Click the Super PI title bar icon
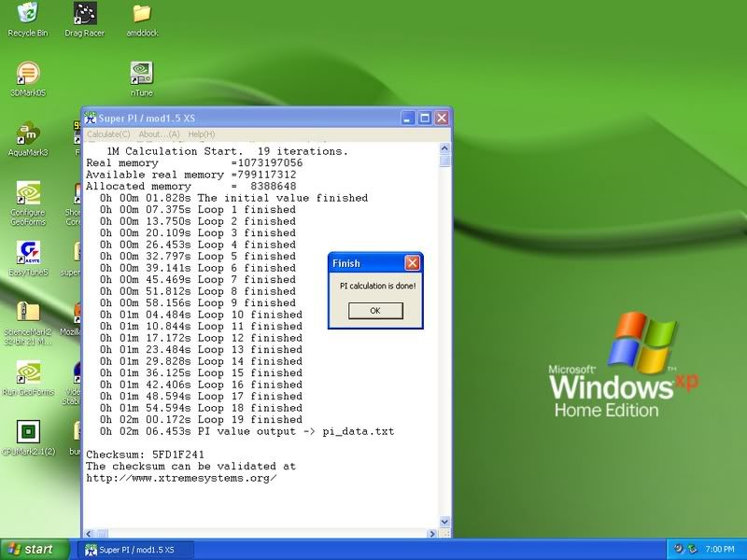 90,118
